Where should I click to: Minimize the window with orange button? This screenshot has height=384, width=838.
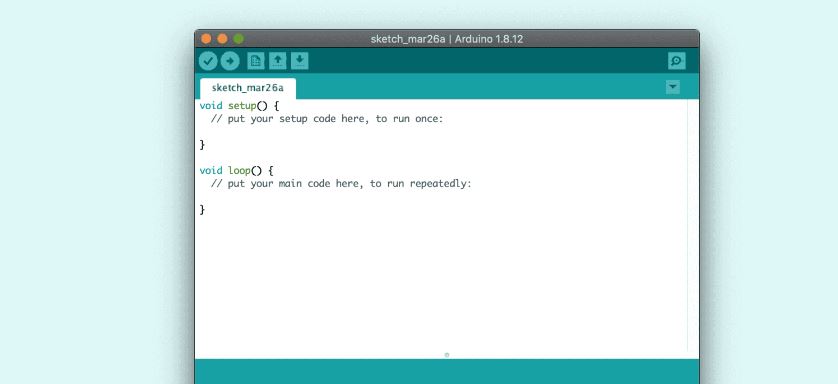222,39
